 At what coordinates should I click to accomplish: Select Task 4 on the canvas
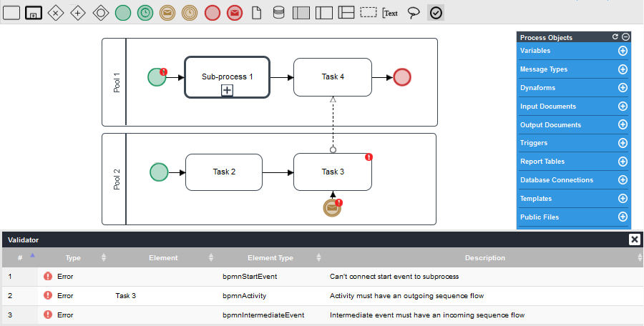click(333, 77)
